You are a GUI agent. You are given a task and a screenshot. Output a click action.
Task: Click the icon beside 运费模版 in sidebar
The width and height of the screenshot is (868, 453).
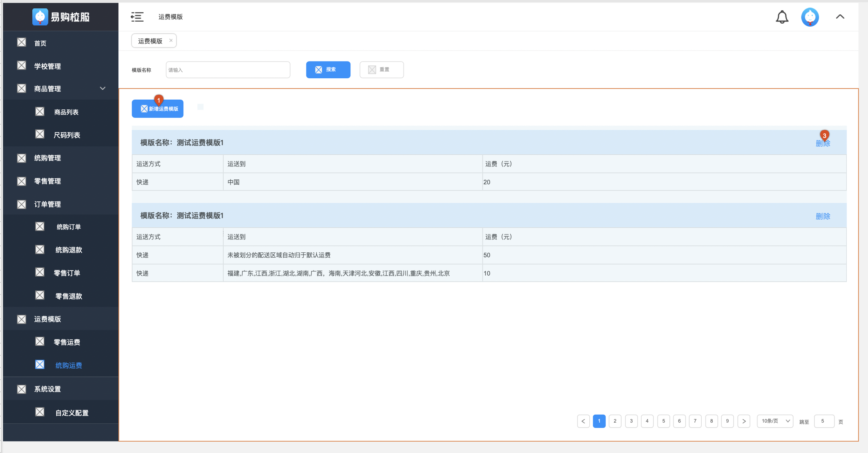pyautogui.click(x=22, y=319)
